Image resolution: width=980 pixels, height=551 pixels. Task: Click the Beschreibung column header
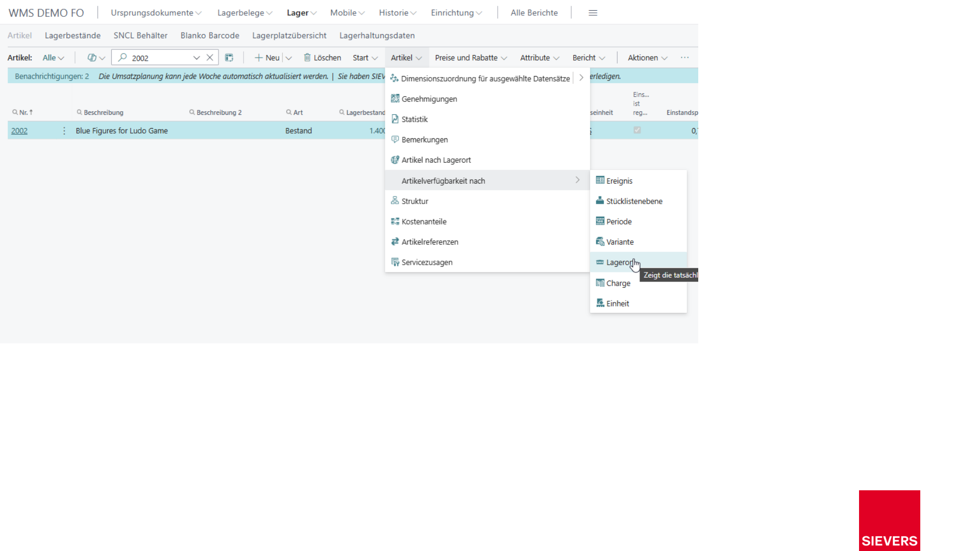(100, 112)
